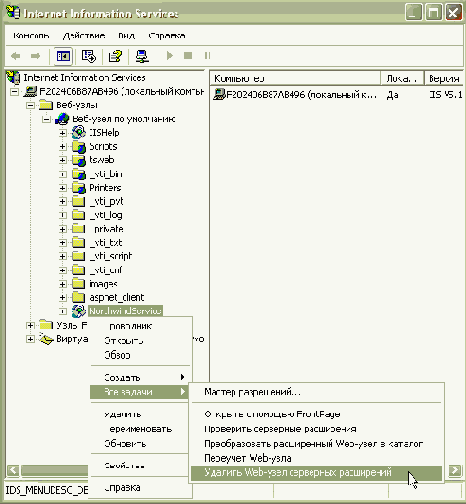Expand the FTP sites node
The height and width of the screenshot is (504, 466).
click(30, 325)
